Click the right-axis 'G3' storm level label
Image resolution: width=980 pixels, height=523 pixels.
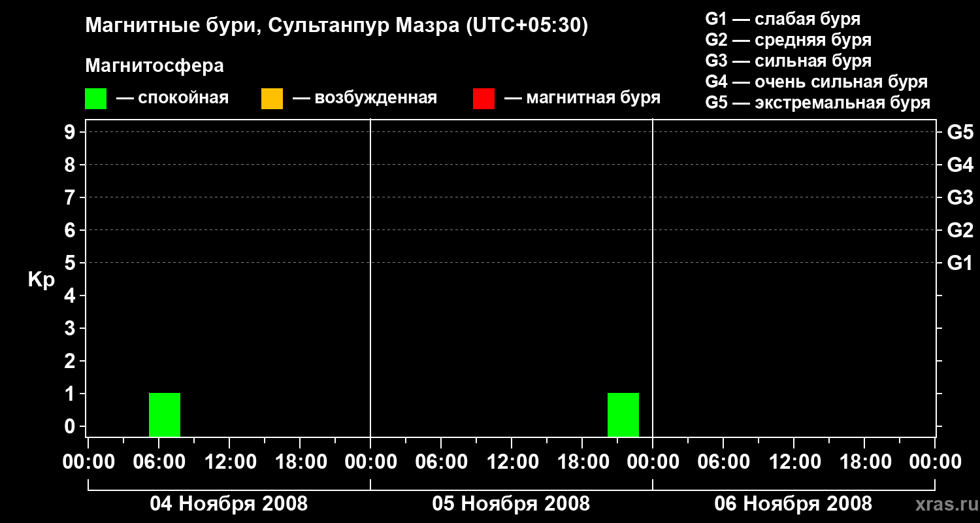[x=960, y=197]
